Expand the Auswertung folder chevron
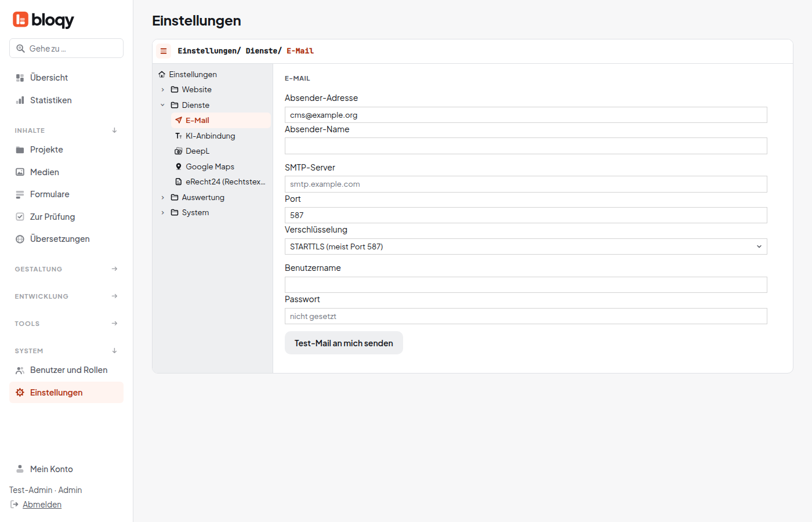The width and height of the screenshot is (812, 522). click(163, 197)
